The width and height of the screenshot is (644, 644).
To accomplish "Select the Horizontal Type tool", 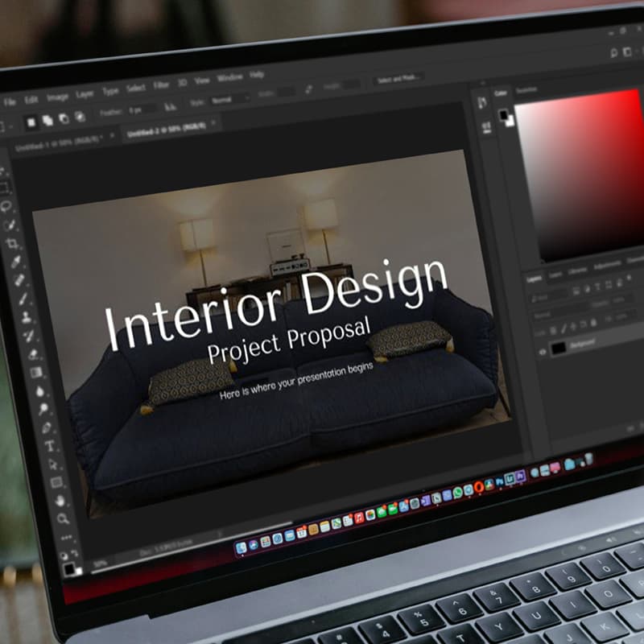I will (x=50, y=446).
